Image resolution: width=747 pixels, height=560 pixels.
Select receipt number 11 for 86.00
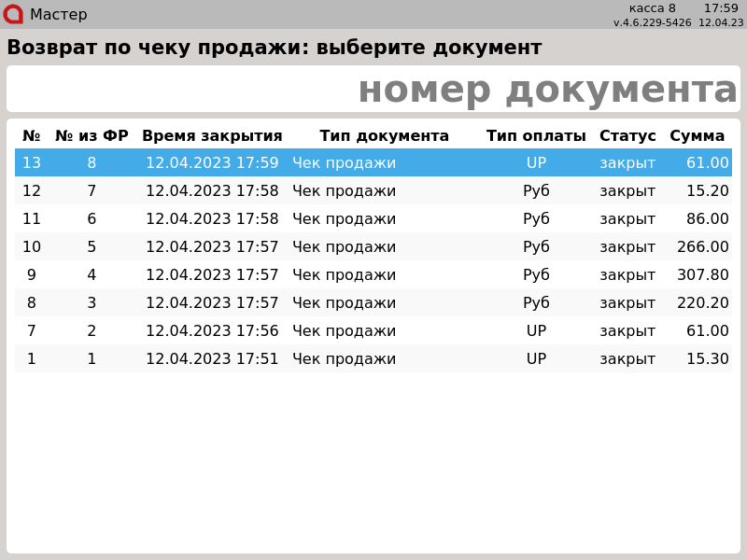click(373, 219)
